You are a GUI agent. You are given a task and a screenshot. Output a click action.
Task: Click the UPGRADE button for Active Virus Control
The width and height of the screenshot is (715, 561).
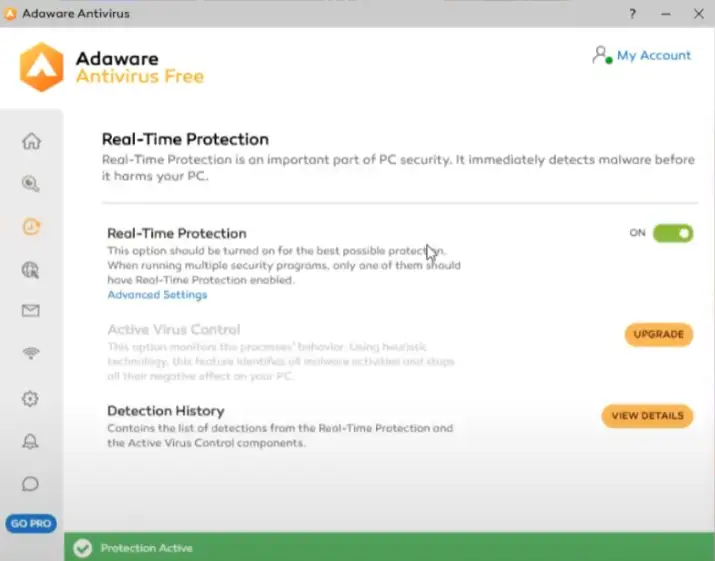pyautogui.click(x=658, y=335)
